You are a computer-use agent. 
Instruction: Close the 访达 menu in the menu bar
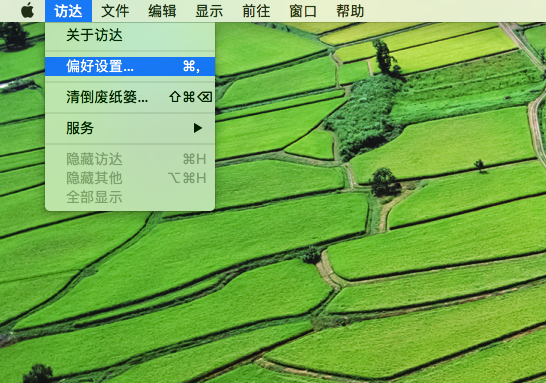pos(68,11)
